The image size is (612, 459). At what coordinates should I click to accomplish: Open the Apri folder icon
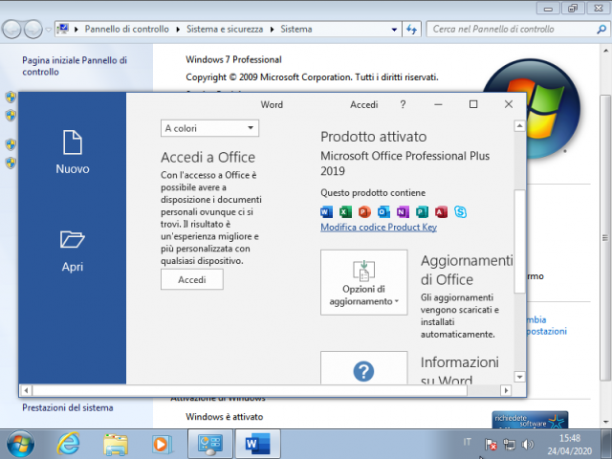point(72,239)
